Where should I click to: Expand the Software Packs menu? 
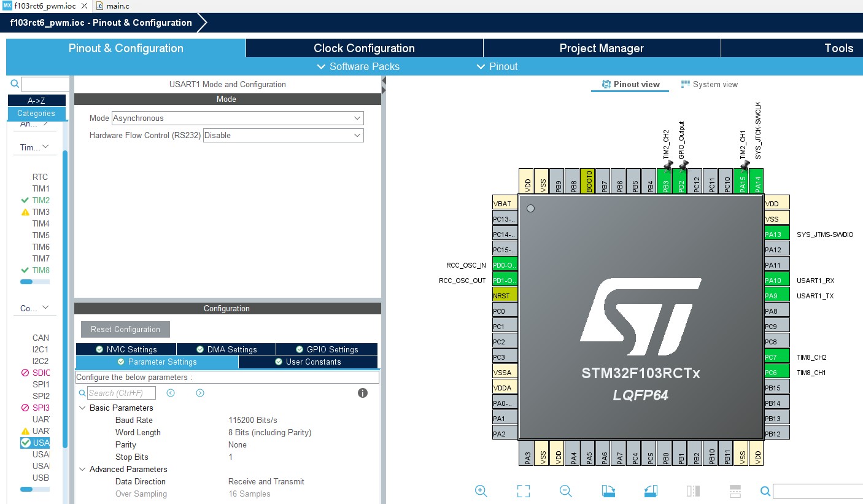pos(358,66)
